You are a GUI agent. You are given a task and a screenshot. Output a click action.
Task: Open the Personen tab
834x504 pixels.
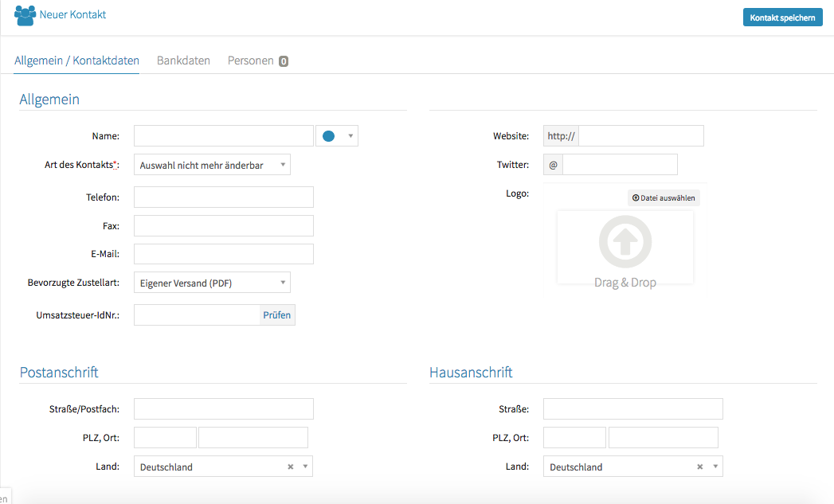tap(250, 61)
